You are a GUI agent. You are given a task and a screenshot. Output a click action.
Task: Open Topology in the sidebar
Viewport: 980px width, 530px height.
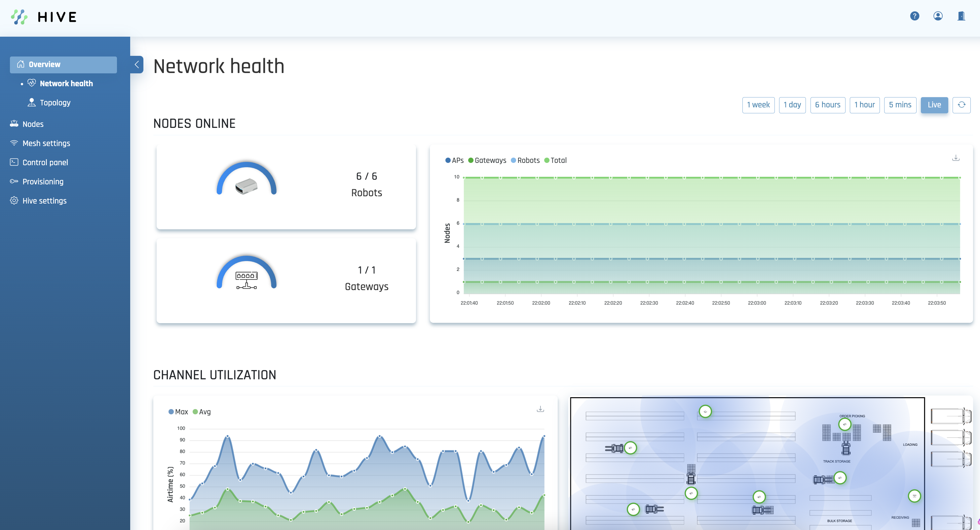[55, 103]
